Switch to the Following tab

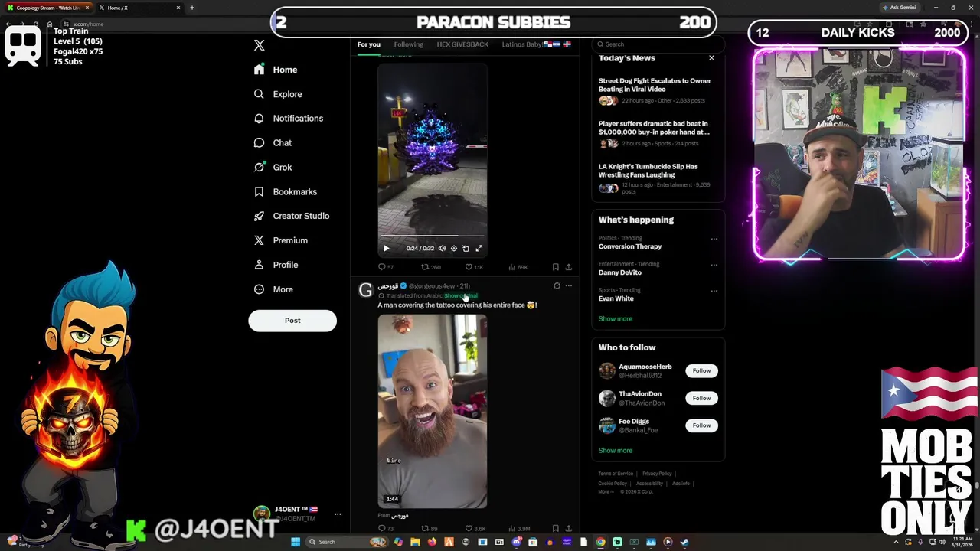[x=408, y=44]
